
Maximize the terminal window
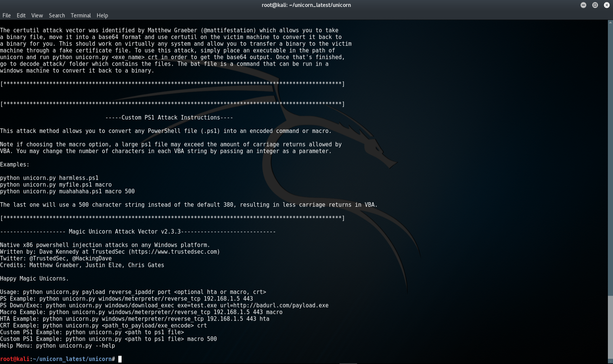(595, 5)
